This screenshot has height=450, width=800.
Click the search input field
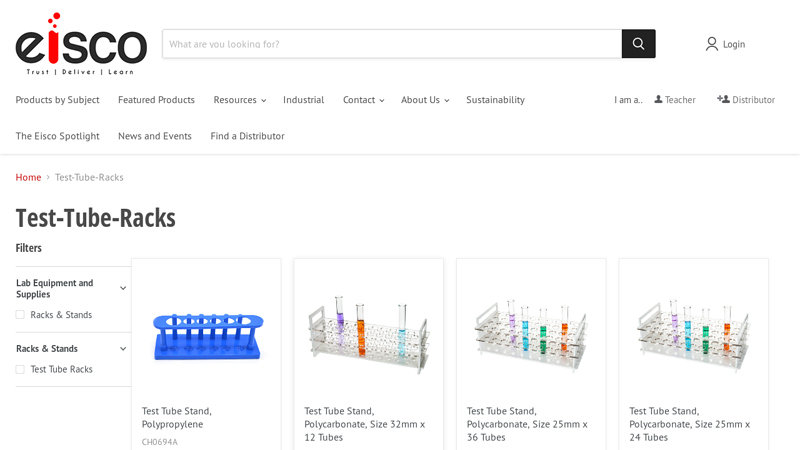tap(392, 44)
